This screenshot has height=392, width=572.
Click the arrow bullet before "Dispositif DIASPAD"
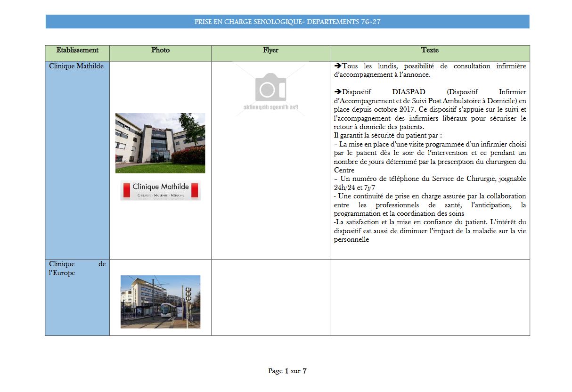pyautogui.click(x=337, y=92)
